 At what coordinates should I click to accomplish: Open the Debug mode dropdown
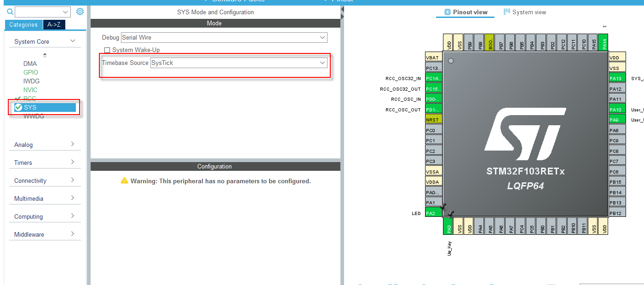point(224,37)
